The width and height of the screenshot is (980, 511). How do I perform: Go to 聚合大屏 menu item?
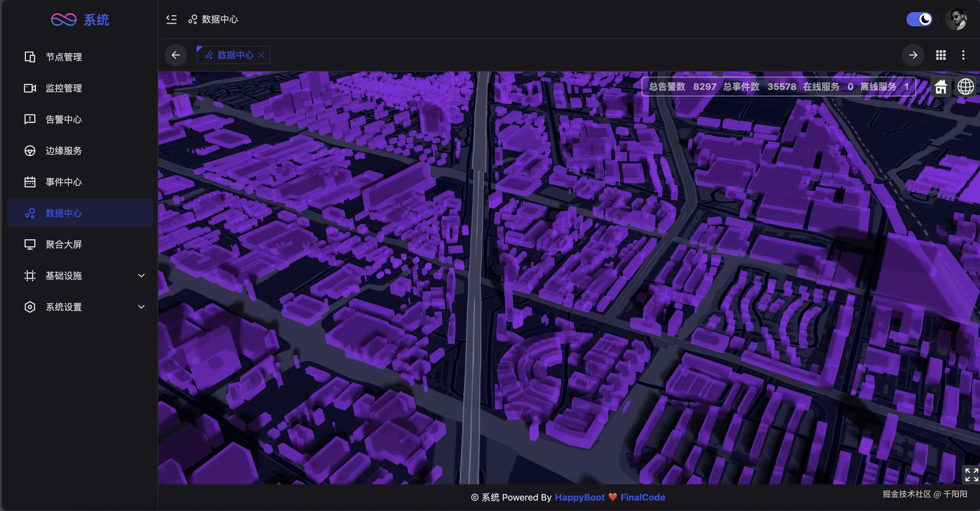(63, 244)
